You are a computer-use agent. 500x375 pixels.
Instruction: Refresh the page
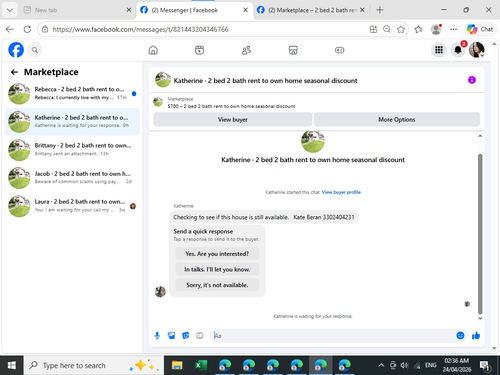coord(27,29)
